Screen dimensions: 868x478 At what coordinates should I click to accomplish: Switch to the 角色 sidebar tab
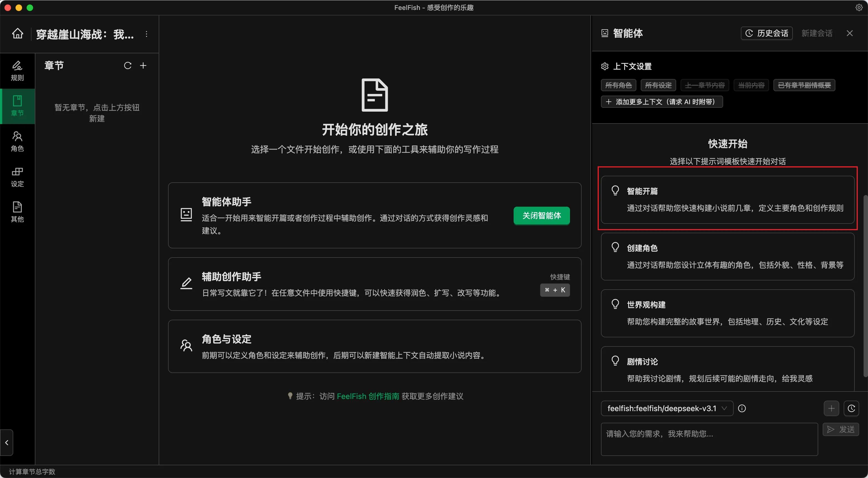tap(17, 141)
